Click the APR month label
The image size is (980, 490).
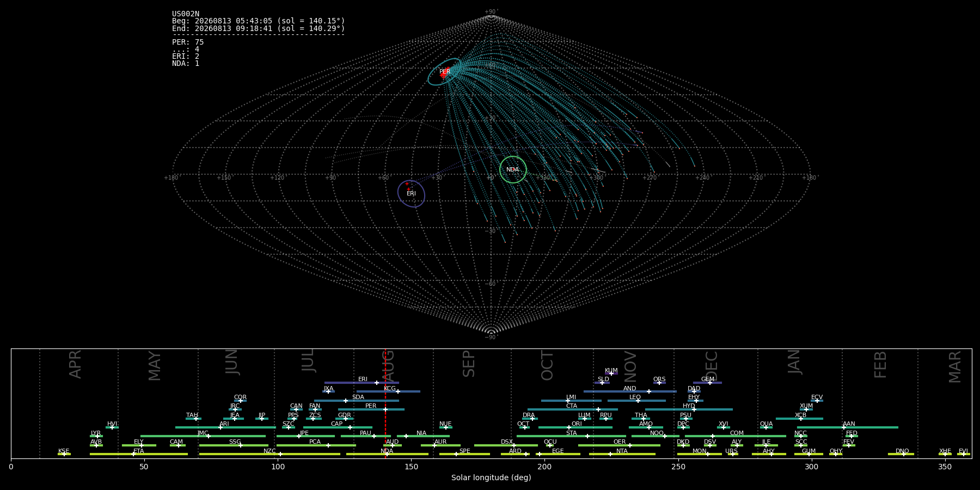[75, 364]
